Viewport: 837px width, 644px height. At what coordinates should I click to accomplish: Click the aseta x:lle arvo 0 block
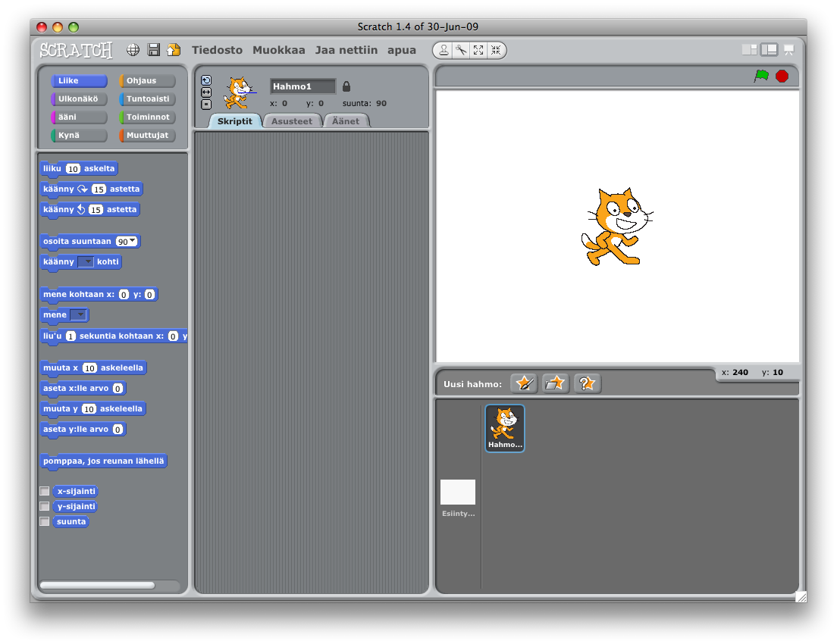(83, 388)
